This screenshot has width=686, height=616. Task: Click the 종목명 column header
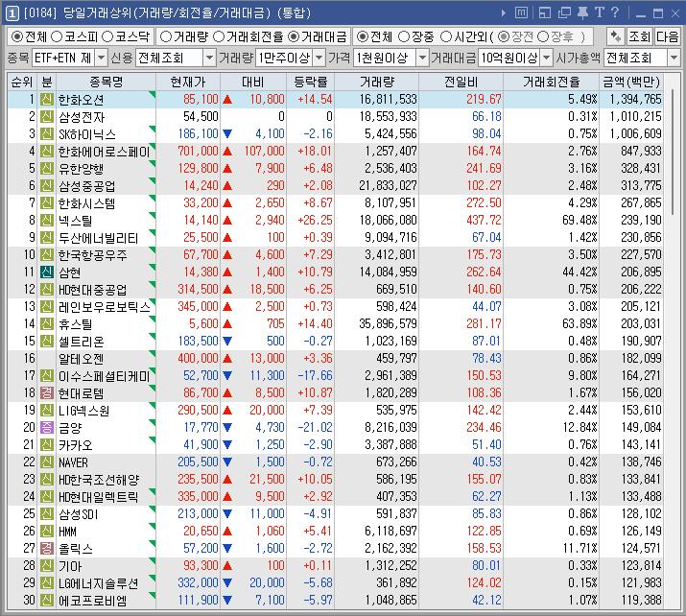pyautogui.click(x=106, y=82)
